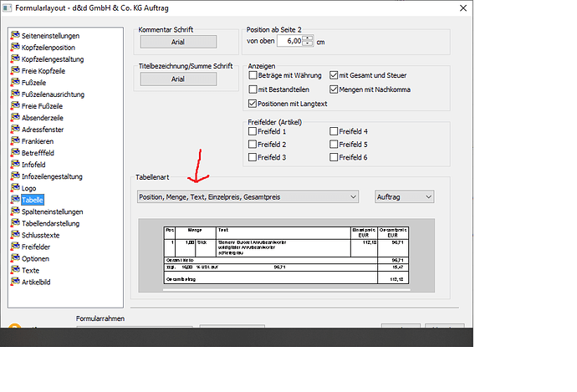This screenshot has height=392, width=577.
Task: Click the von oben 6,00 field
Action: click(x=289, y=41)
